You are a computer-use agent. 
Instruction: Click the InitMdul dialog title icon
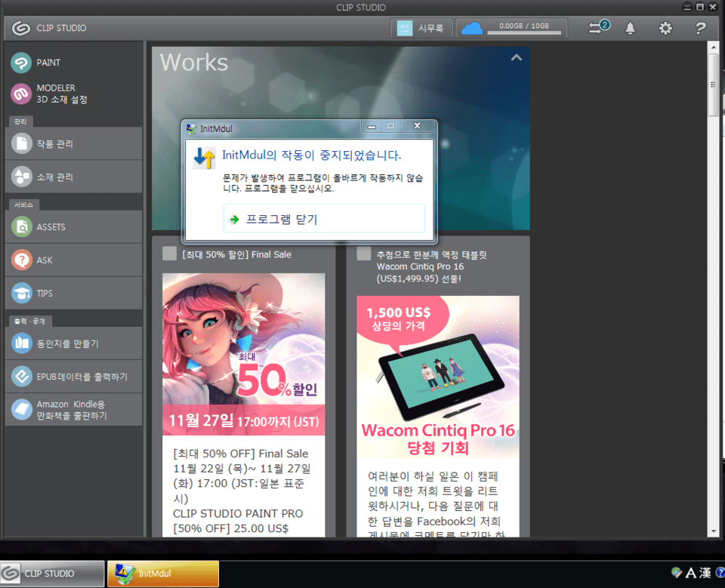[x=191, y=128]
